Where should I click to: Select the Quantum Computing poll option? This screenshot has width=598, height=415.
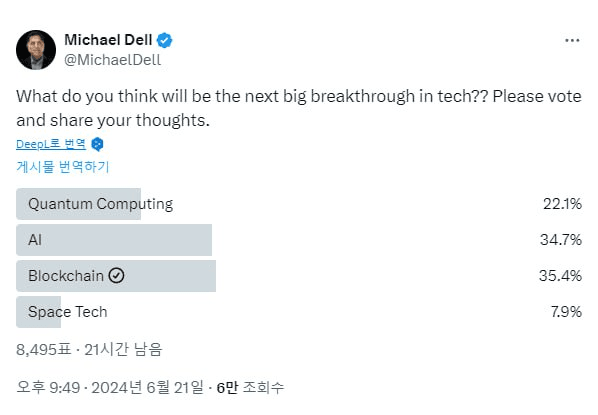pos(299,204)
